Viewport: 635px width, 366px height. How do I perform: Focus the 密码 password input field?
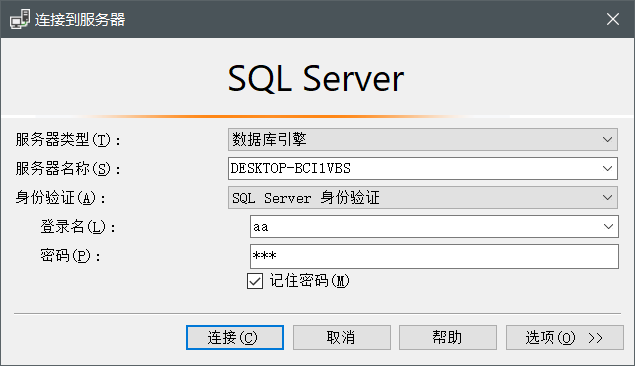(434, 256)
